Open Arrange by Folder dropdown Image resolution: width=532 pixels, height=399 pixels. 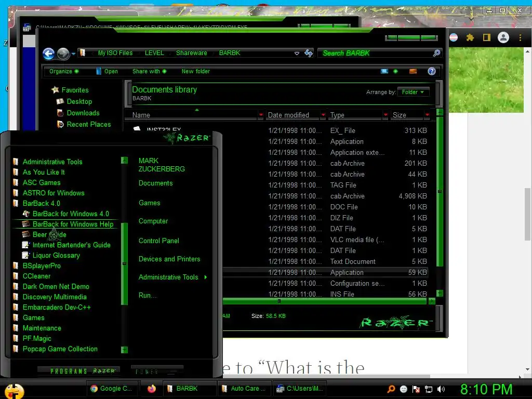coord(413,92)
